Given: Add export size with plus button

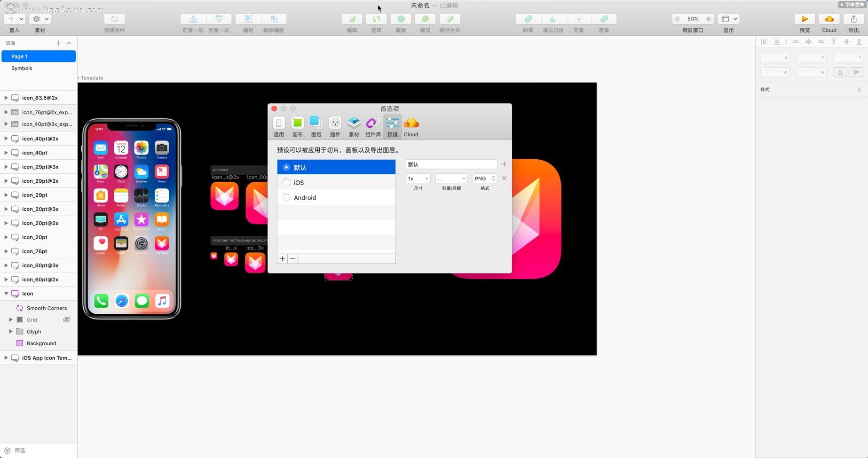Looking at the screenshot, I should [x=504, y=164].
